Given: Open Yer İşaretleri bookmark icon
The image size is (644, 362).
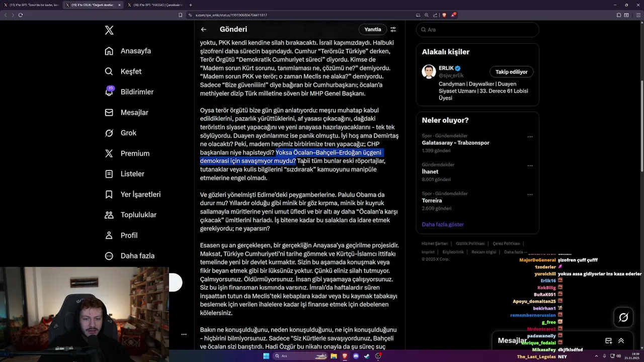Looking at the screenshot, I should 109,194.
